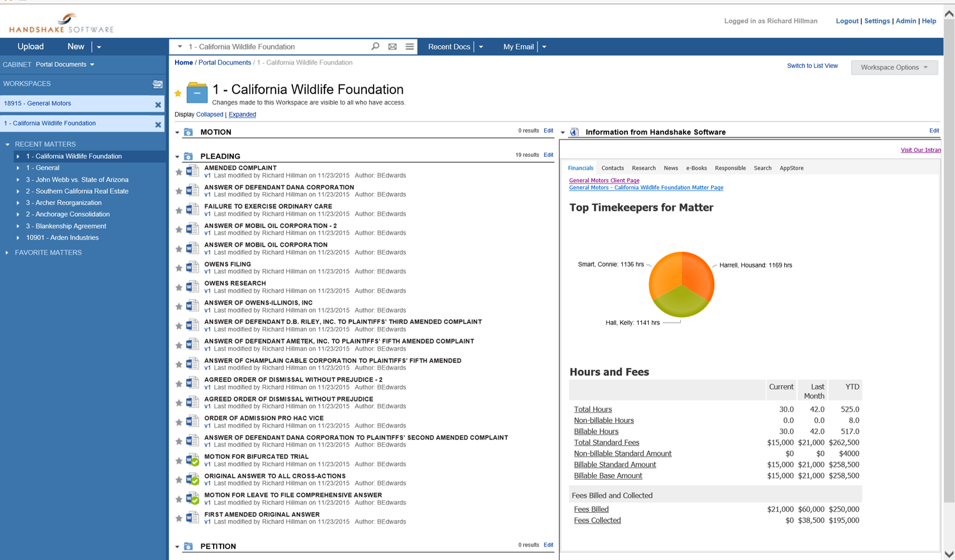Viewport: 955px width, 560px height.
Task: Toggle favorite star for OWENS FILING
Action: tap(179, 269)
